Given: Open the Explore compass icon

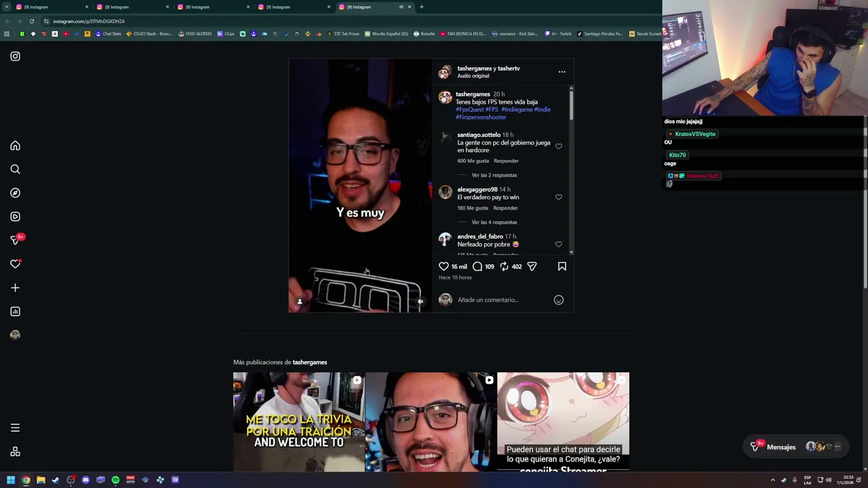Looking at the screenshot, I should tap(15, 193).
